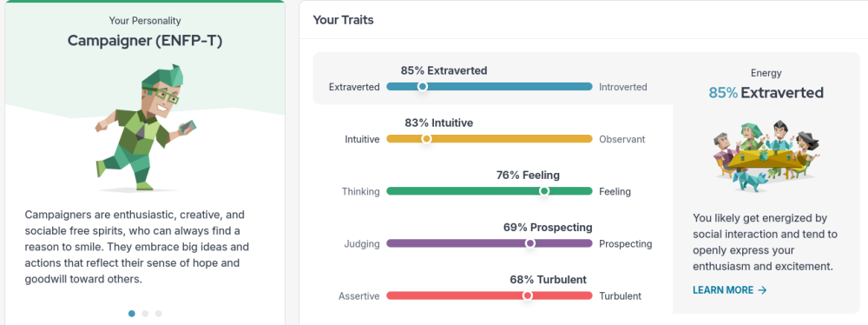This screenshot has height=325, width=868.
Task: Click the Turbulent slider handle on red bar
Action: (x=528, y=295)
